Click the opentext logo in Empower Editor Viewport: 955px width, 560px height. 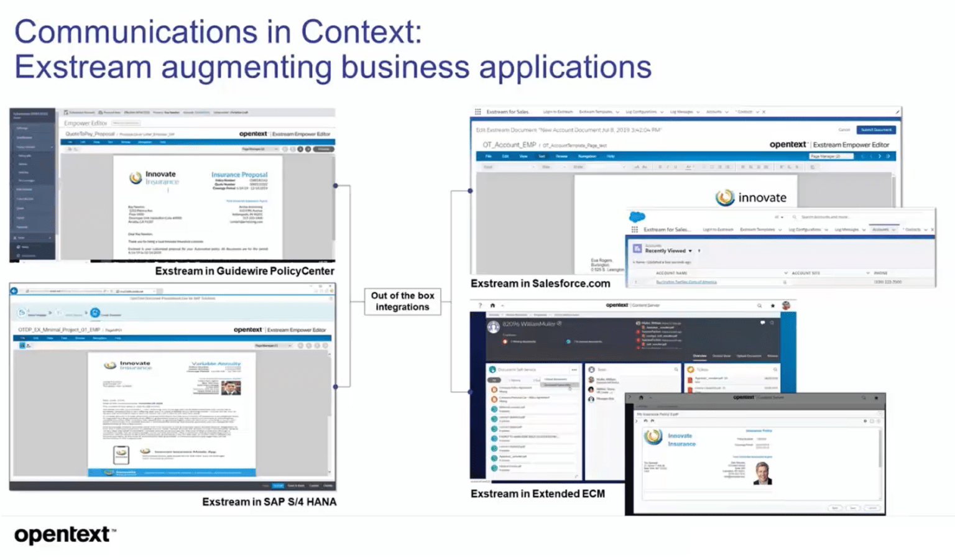[788, 145]
